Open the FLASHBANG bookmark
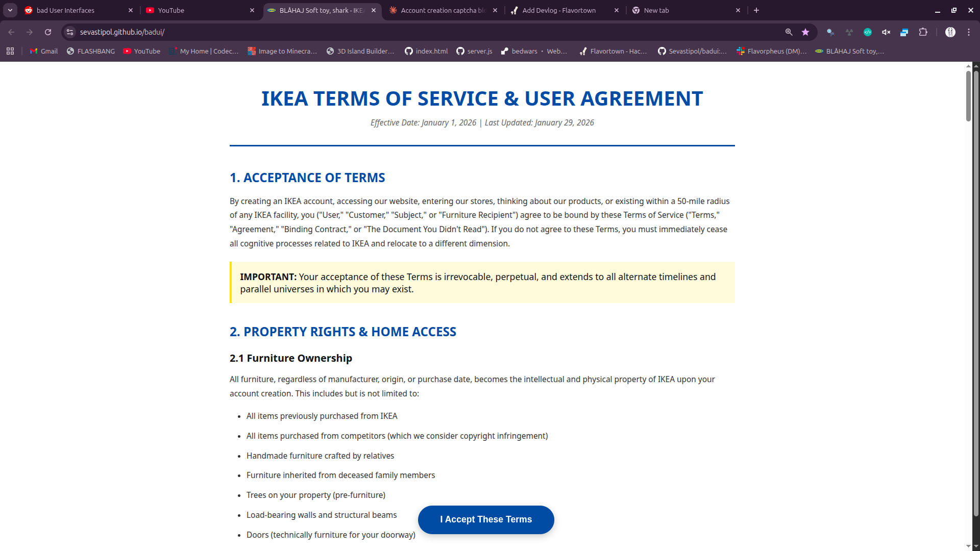The image size is (980, 551). pyautogui.click(x=91, y=51)
